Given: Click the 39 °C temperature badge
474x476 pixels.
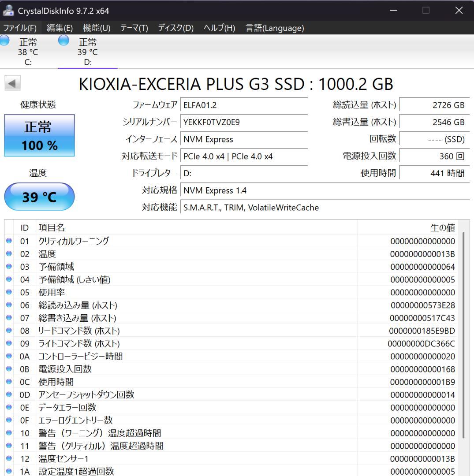Looking at the screenshot, I should coord(39,197).
